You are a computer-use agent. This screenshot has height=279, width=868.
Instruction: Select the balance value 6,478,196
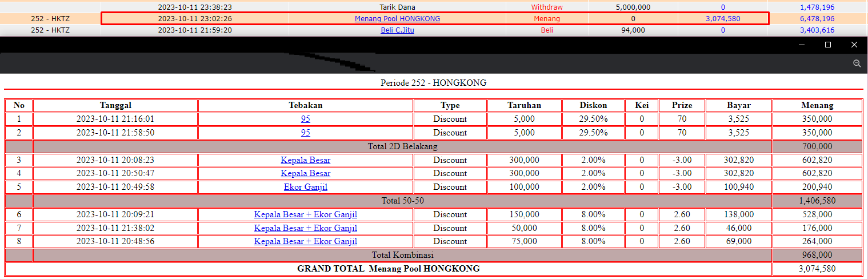coord(817,18)
